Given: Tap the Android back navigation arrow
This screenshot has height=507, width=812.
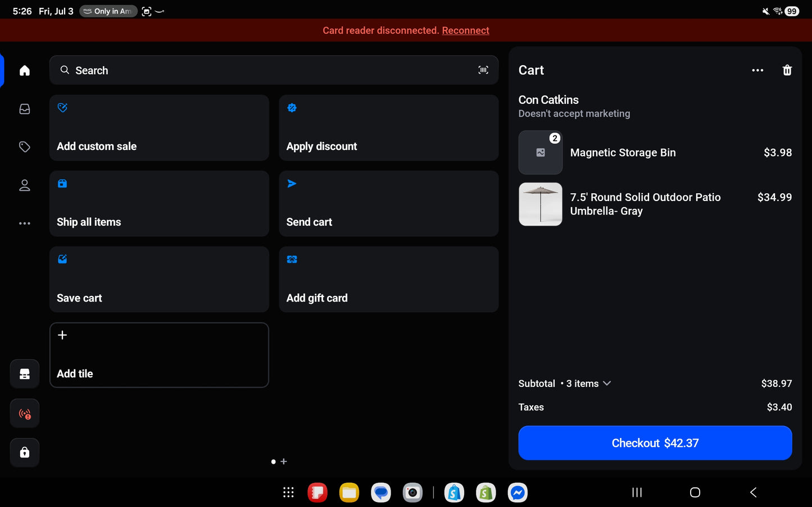Looking at the screenshot, I should (x=754, y=492).
